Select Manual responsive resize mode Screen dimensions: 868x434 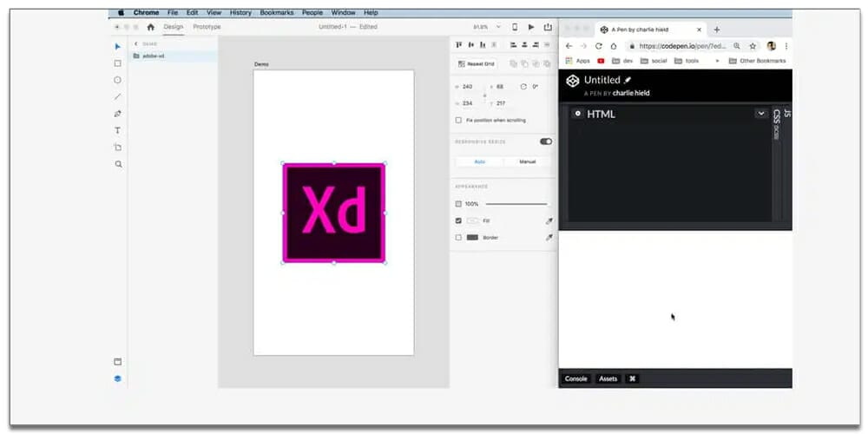(527, 161)
